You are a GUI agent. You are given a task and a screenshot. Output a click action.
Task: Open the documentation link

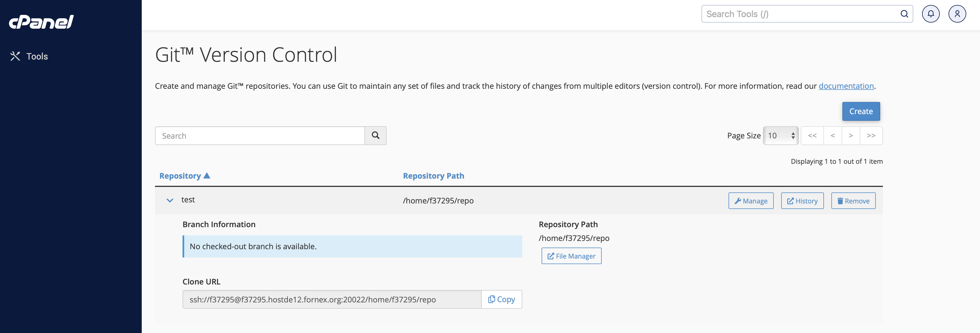pyautogui.click(x=846, y=86)
